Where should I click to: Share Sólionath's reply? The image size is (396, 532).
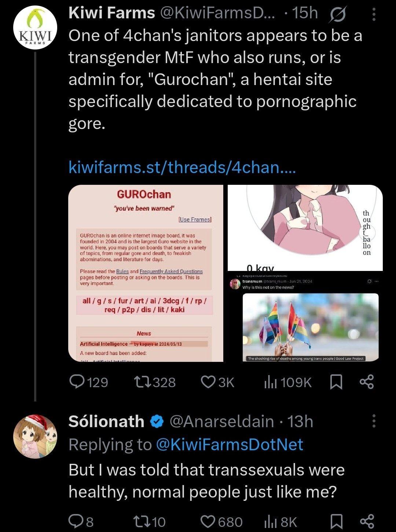point(367,521)
